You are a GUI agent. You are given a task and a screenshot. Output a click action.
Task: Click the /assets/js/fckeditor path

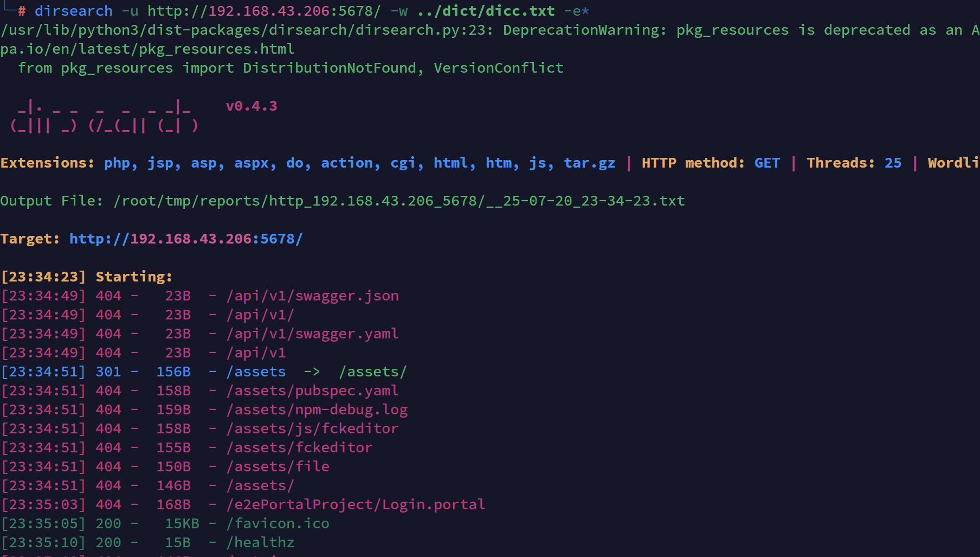312,428
